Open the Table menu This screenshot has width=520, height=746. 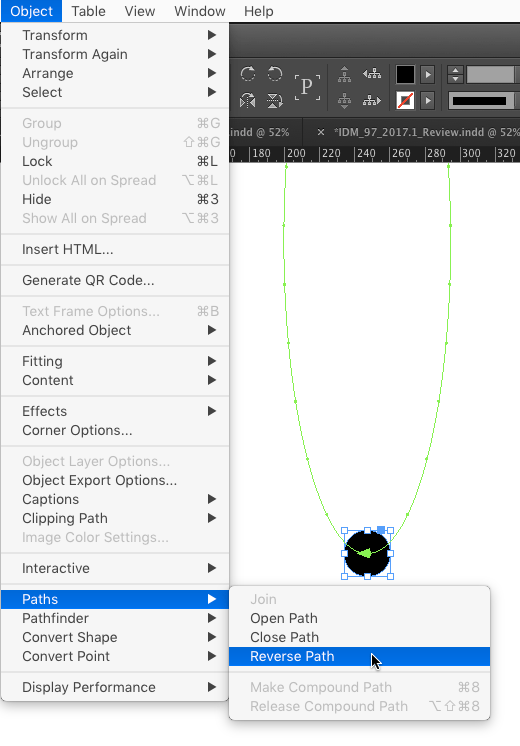[x=88, y=11]
